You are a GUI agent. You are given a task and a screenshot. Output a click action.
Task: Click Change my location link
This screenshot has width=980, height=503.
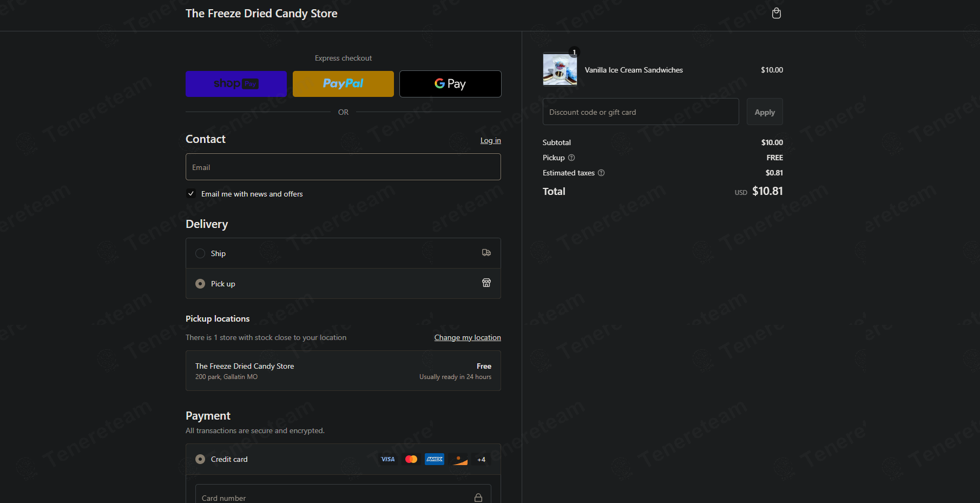pyautogui.click(x=468, y=337)
